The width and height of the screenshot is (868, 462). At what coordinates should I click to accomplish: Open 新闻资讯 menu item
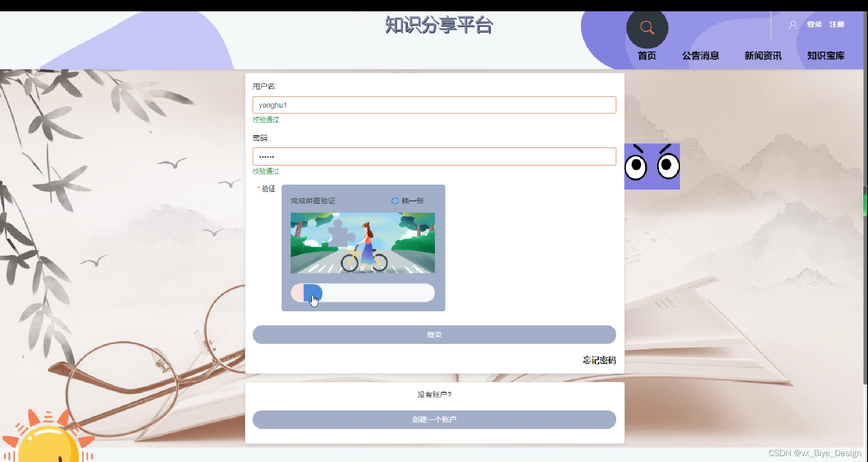(x=763, y=56)
